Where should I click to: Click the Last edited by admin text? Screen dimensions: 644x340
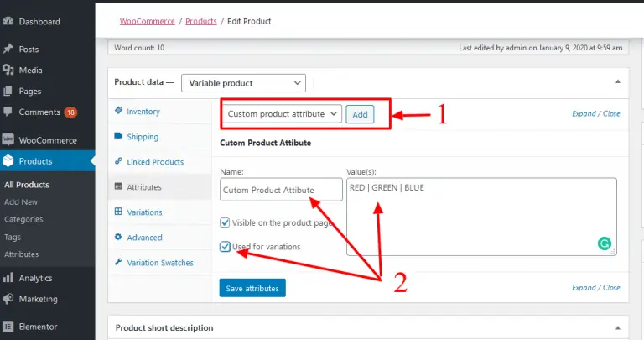pos(541,48)
